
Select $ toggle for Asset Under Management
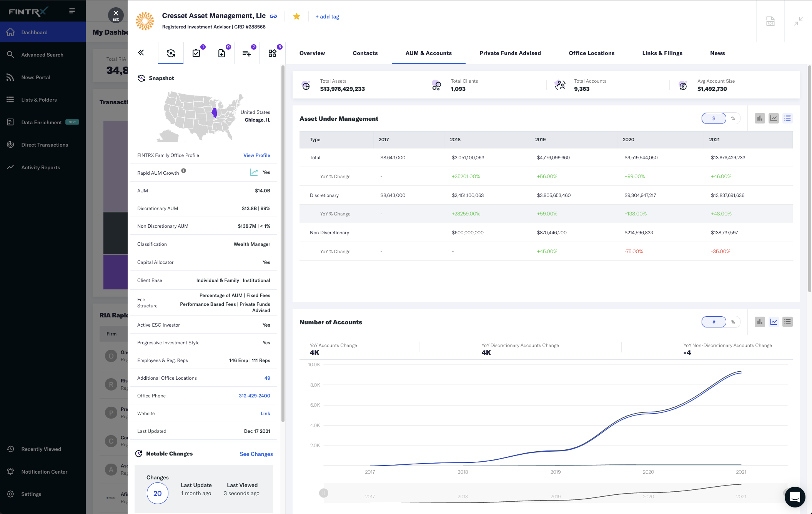click(x=714, y=118)
